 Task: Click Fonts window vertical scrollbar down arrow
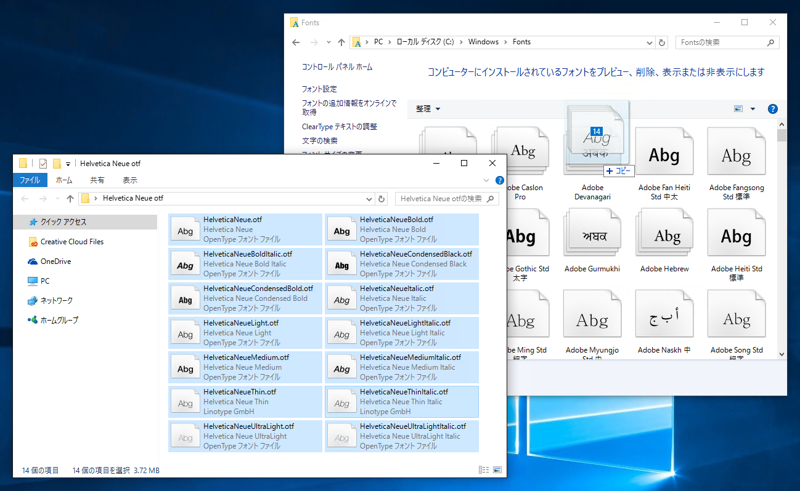(782, 354)
